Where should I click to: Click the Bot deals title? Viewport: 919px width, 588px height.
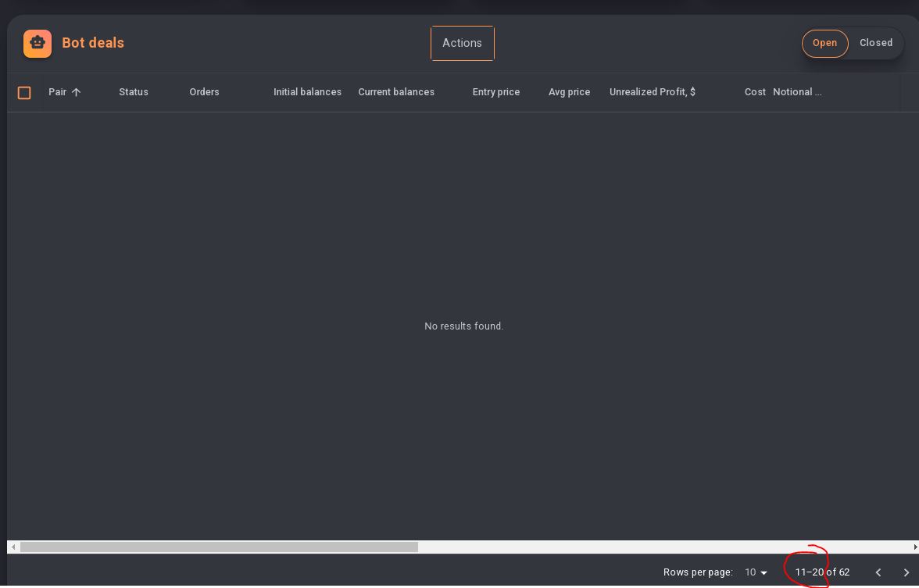[x=93, y=43]
